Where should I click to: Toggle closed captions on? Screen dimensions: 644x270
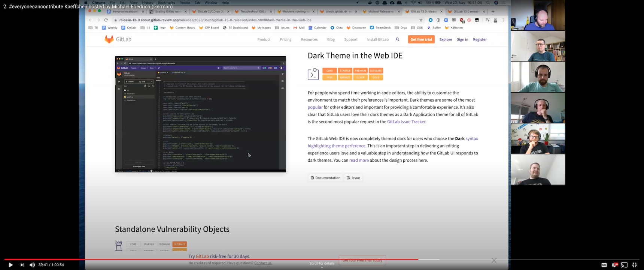(604, 265)
